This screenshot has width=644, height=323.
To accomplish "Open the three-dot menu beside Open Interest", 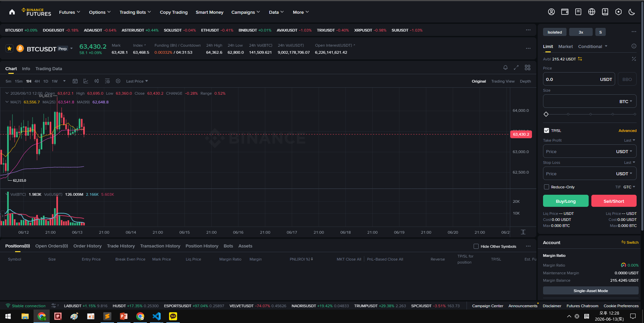I will coord(528,48).
